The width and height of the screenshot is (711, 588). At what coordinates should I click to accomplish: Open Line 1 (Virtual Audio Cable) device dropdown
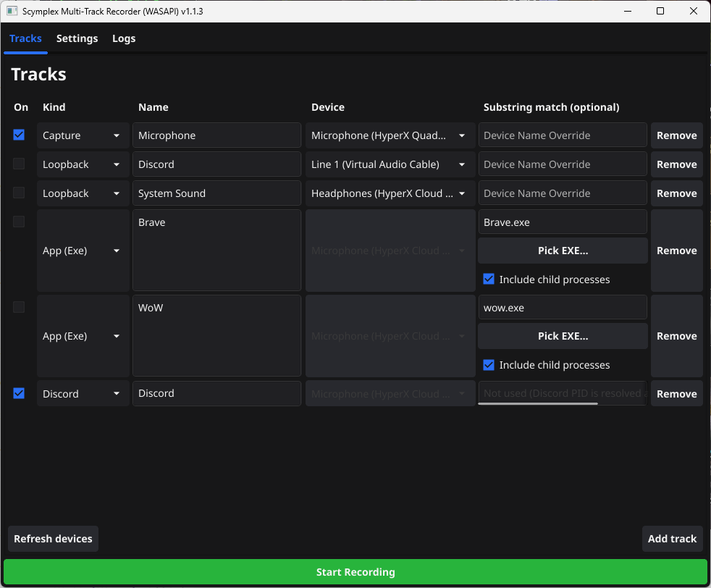tap(390, 164)
